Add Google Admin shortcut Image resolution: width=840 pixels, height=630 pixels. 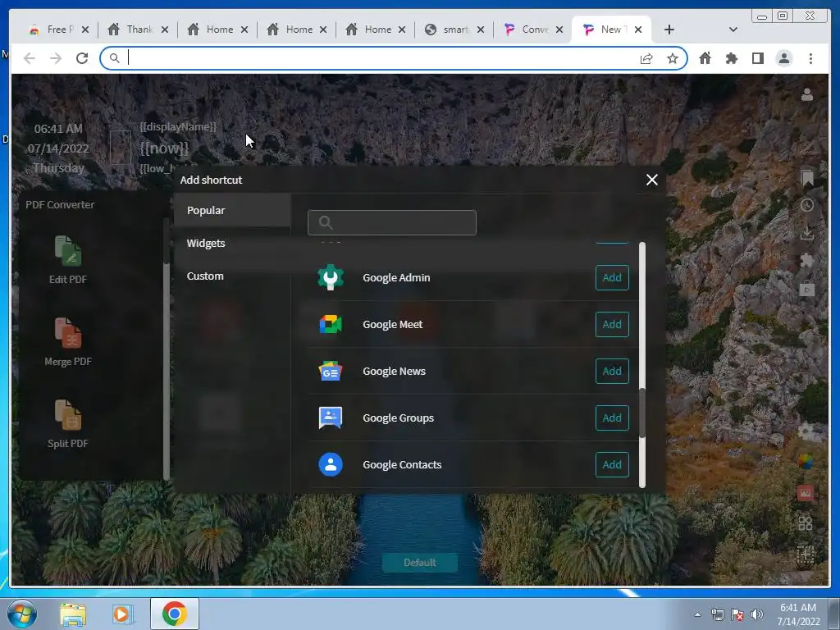612,277
